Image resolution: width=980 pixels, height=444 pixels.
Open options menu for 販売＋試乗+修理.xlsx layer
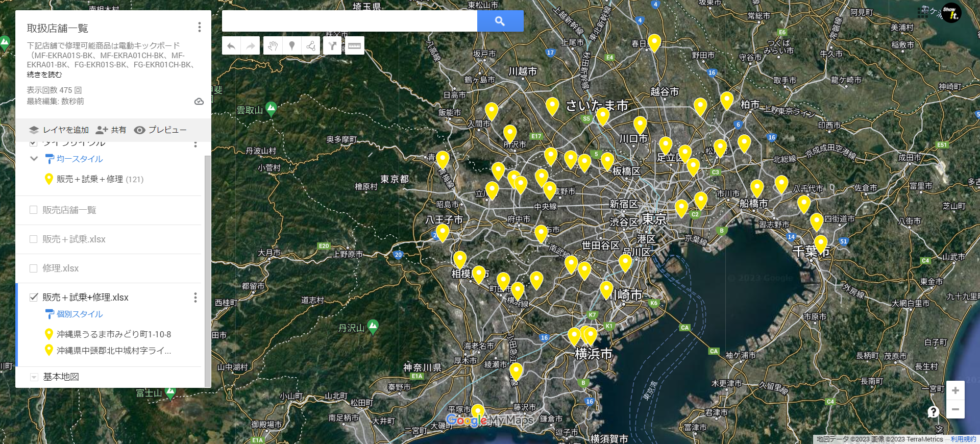coord(195,298)
